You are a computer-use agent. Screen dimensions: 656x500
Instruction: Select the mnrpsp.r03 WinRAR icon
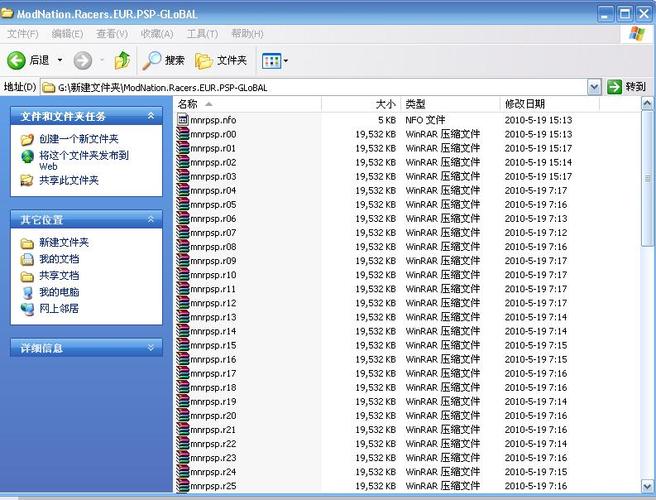(x=182, y=176)
